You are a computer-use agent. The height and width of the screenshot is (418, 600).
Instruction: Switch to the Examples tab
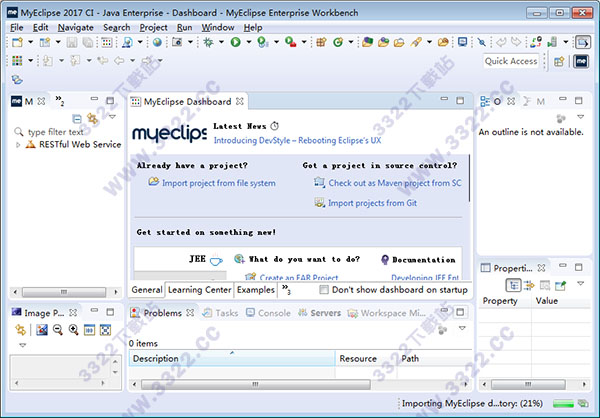256,290
